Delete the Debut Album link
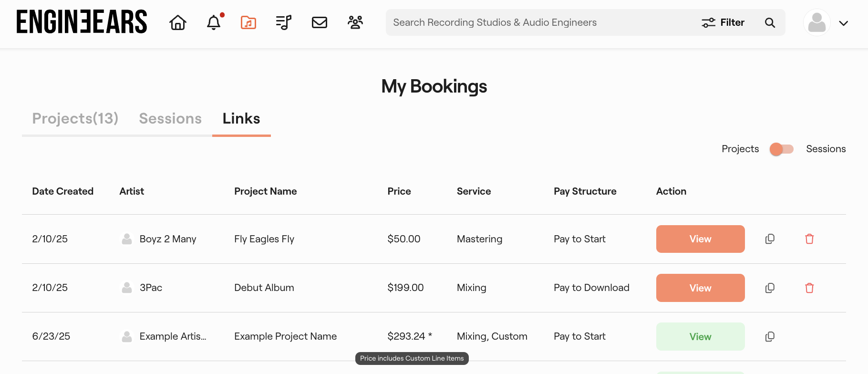Image resolution: width=868 pixels, height=374 pixels. (809, 288)
